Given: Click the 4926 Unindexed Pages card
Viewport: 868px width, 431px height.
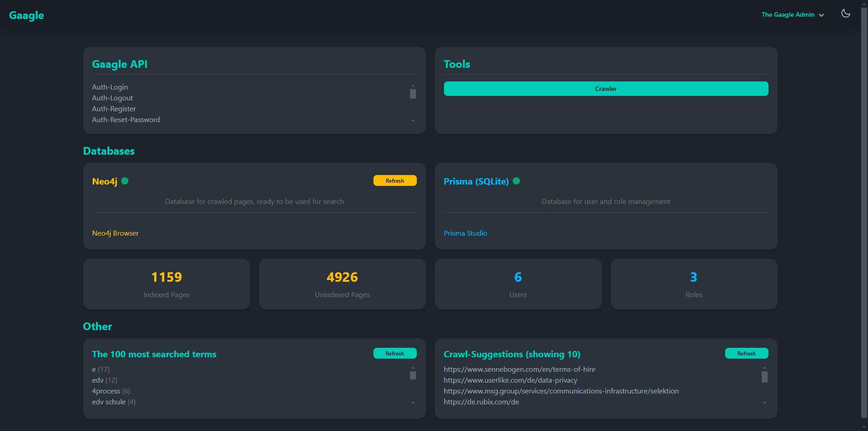Looking at the screenshot, I should coord(342,284).
